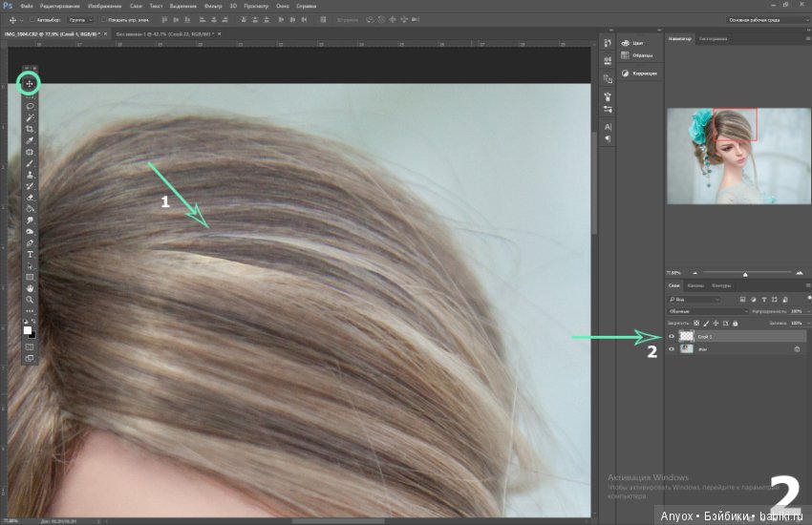Screen dimensions: 812x525
Task: Select the Magic Wand tool
Action: tap(30, 118)
